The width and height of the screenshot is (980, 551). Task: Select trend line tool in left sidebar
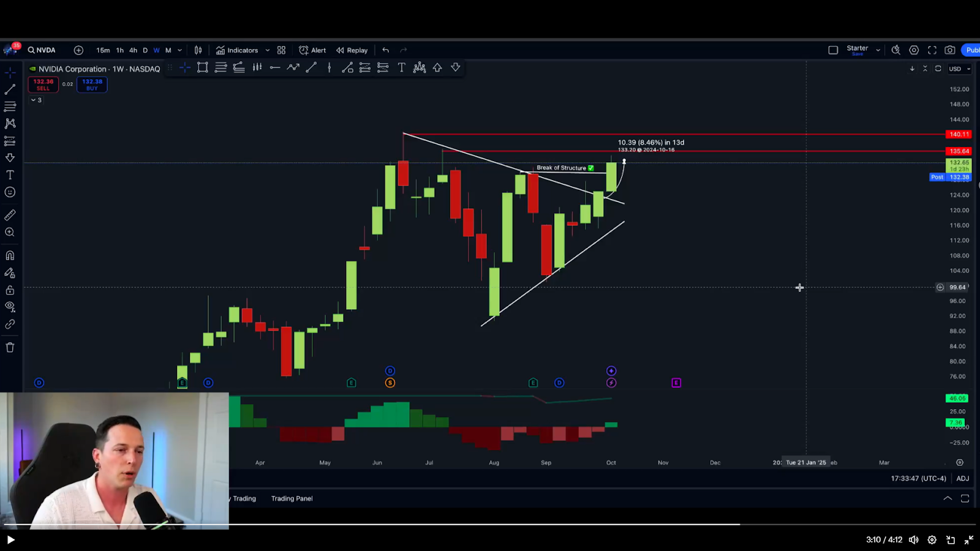tap(10, 89)
